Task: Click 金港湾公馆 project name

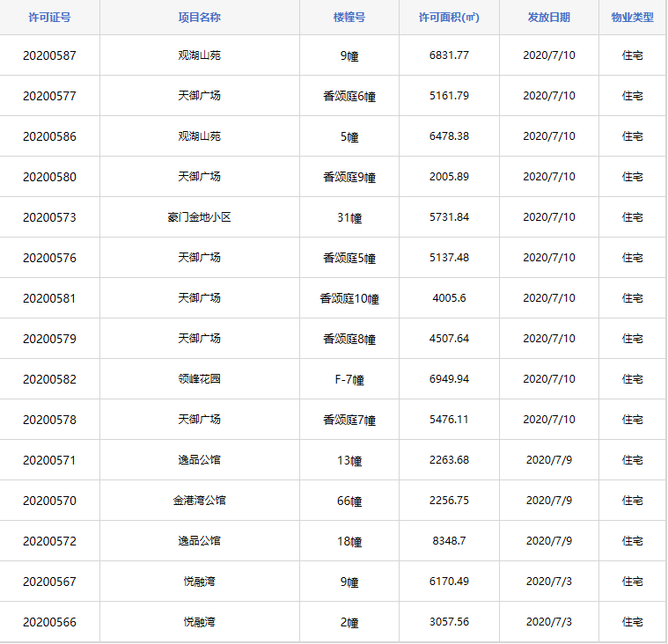Action: pyautogui.click(x=200, y=501)
